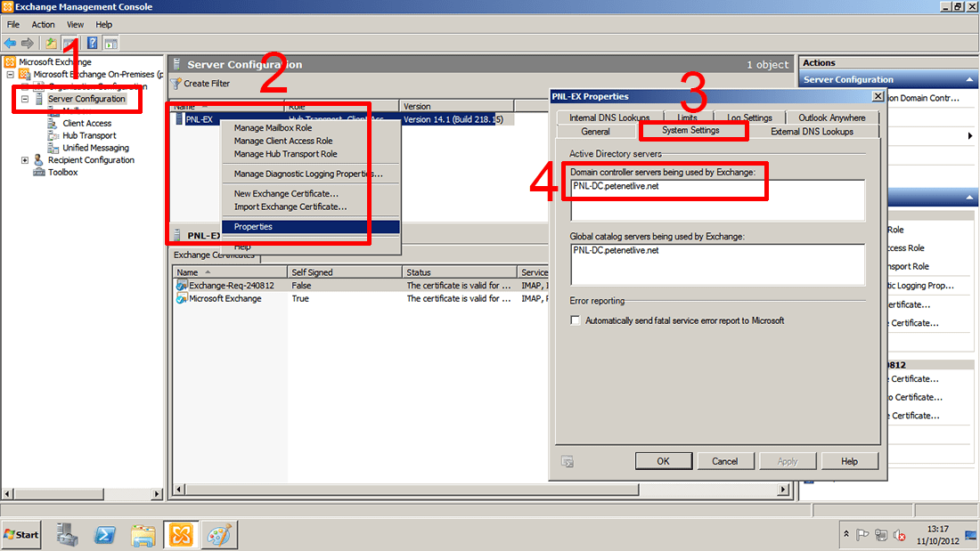This screenshot has height=551, width=980.
Task: Switch to the Limits tab
Action: click(688, 116)
